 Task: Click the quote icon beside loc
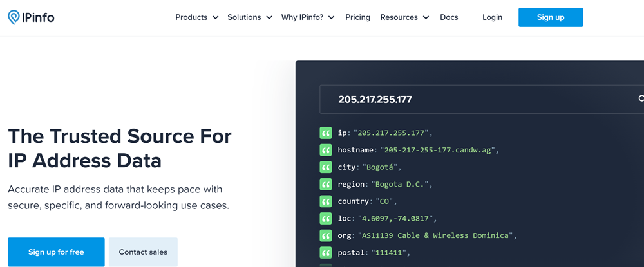click(326, 219)
